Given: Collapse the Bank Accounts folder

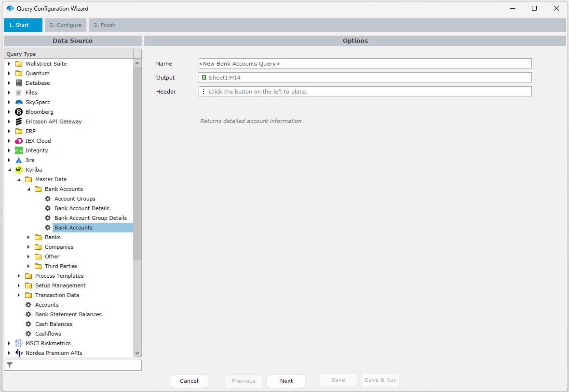Looking at the screenshot, I should point(28,189).
